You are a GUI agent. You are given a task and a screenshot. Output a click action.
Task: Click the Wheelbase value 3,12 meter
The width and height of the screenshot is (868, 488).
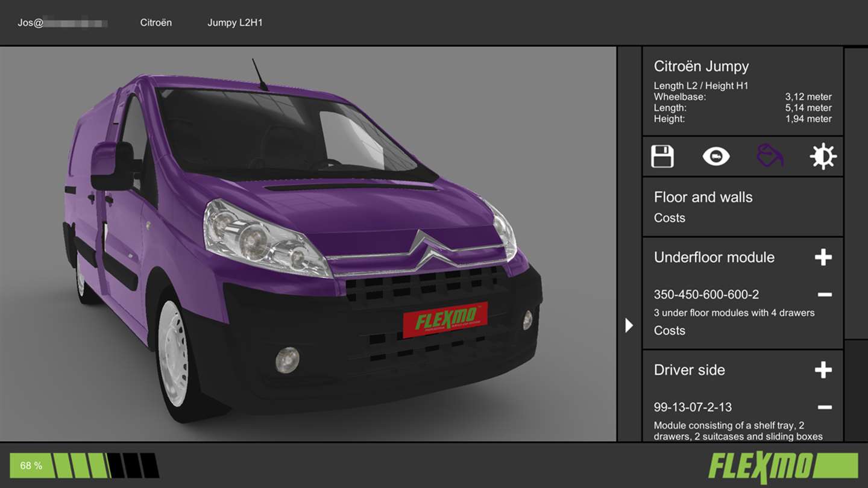[x=808, y=96]
